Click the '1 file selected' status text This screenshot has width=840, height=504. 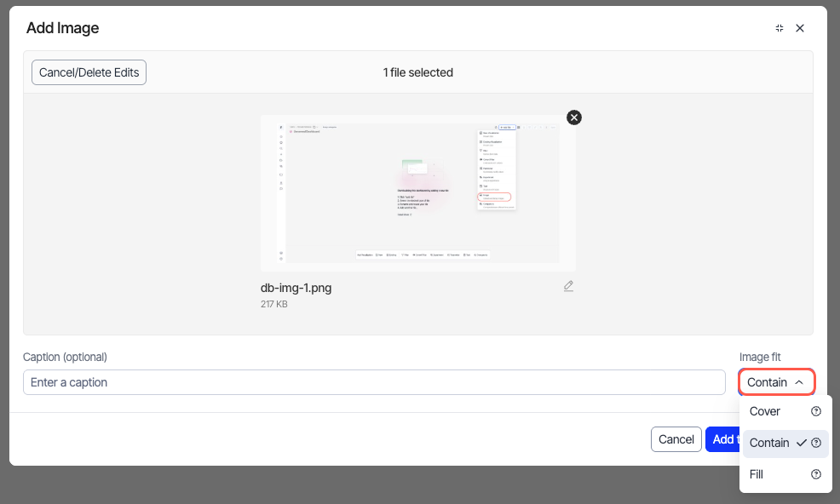point(417,72)
